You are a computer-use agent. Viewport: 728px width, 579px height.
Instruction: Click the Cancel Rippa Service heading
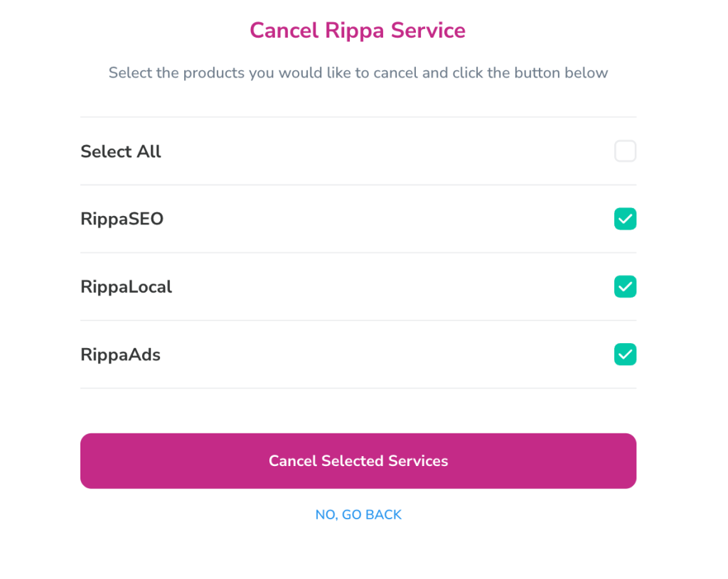358,31
